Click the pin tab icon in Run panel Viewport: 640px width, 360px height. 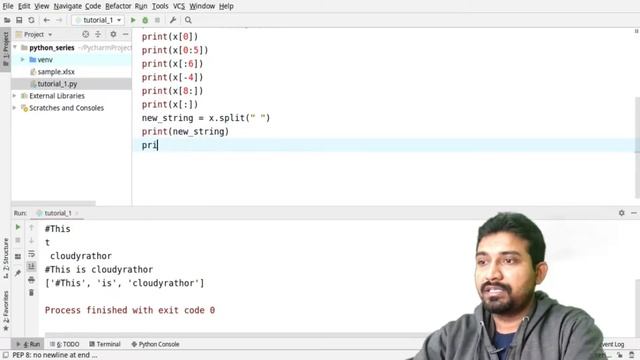pos(18,273)
